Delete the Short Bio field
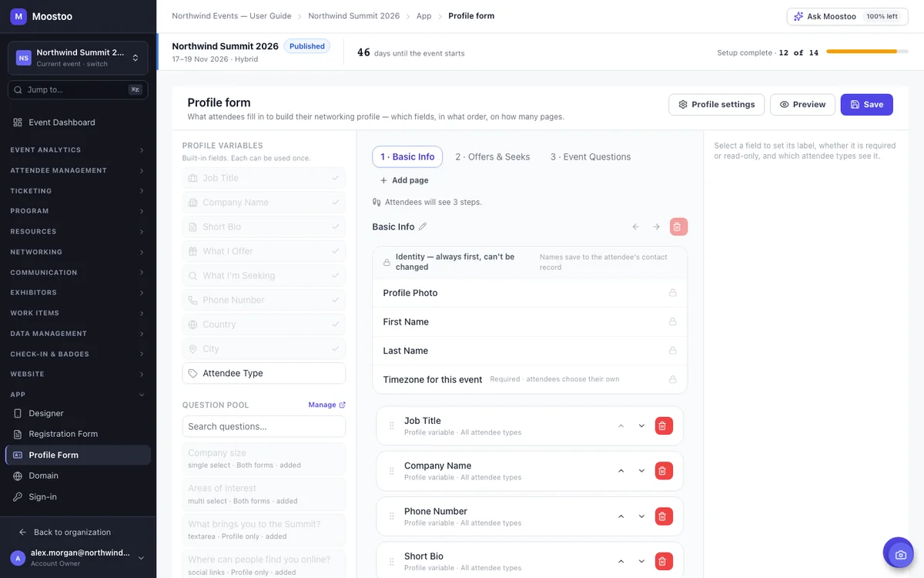 [664, 561]
